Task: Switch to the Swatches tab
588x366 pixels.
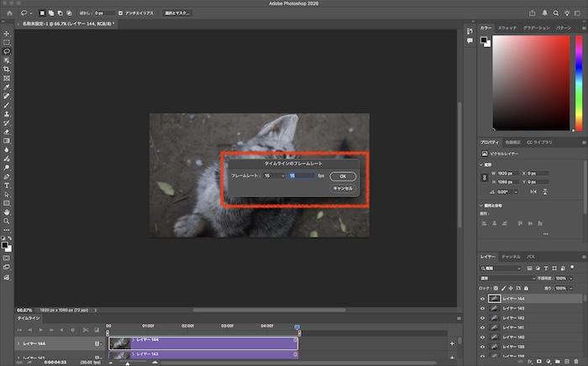Action: pyautogui.click(x=507, y=29)
